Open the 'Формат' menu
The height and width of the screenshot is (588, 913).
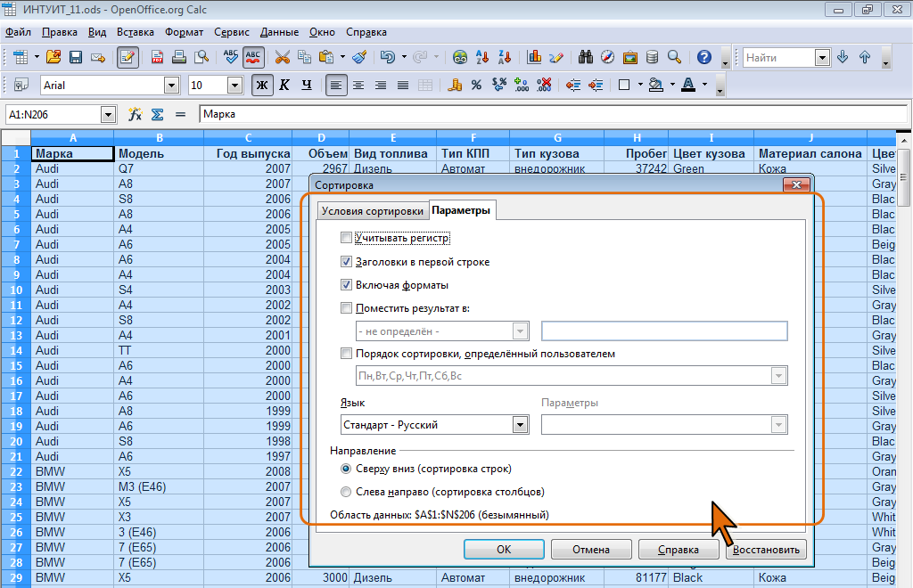point(184,32)
